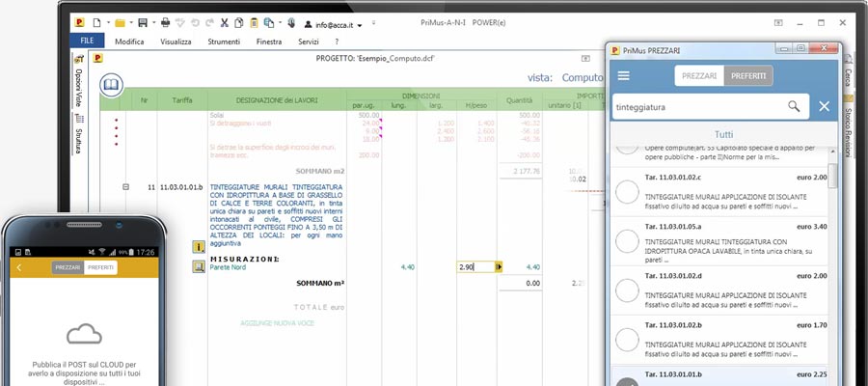Click the Parete Nord measurement text
The width and height of the screenshot is (868, 386).
tap(228, 267)
